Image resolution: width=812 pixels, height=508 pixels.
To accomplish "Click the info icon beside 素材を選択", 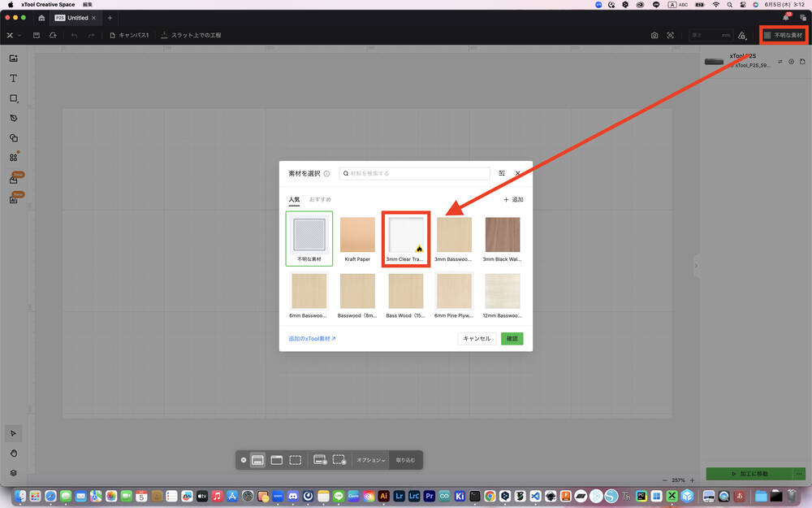I will click(x=326, y=174).
